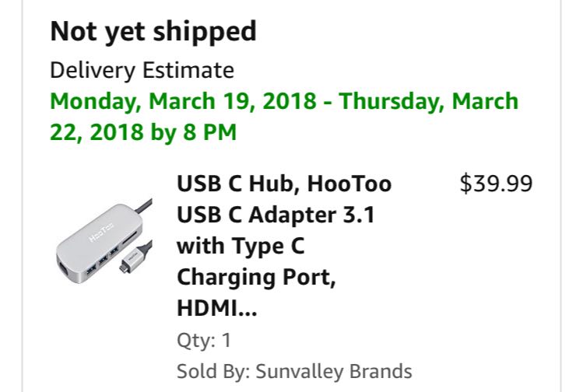Click the "USB C Adapter 3.1" title line

point(276,215)
